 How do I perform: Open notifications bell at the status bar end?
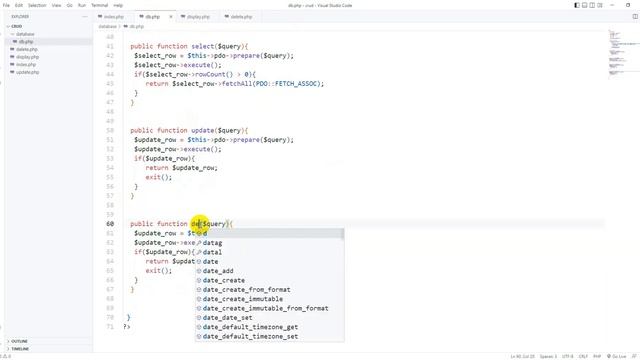point(634,356)
